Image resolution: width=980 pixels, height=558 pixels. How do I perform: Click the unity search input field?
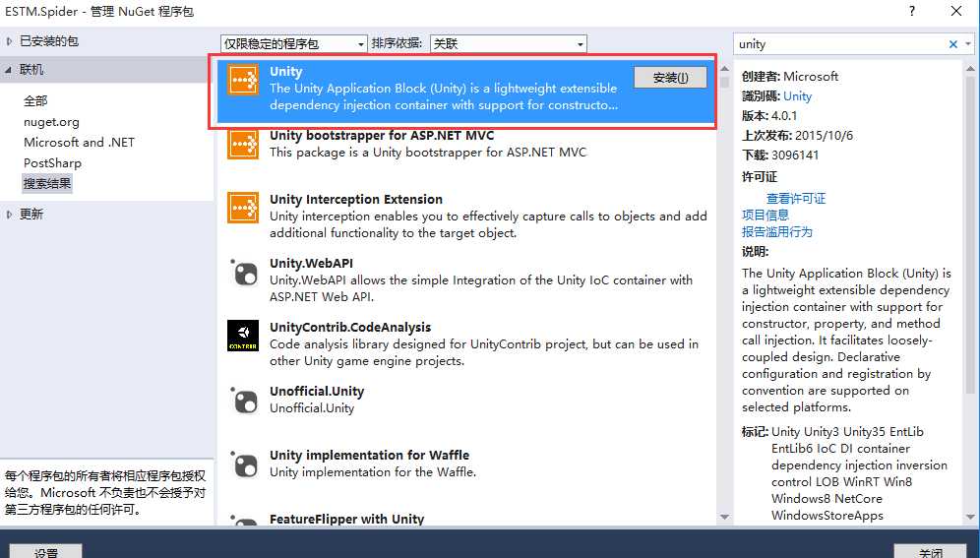point(839,43)
